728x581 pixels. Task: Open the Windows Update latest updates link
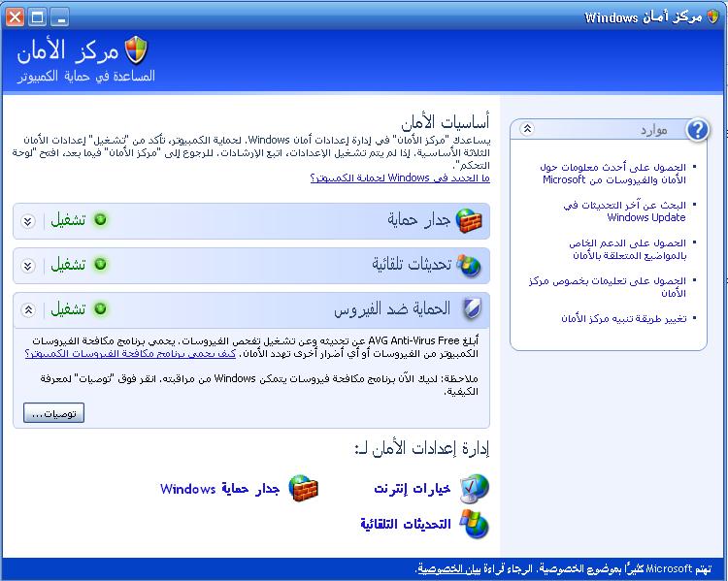coord(624,211)
